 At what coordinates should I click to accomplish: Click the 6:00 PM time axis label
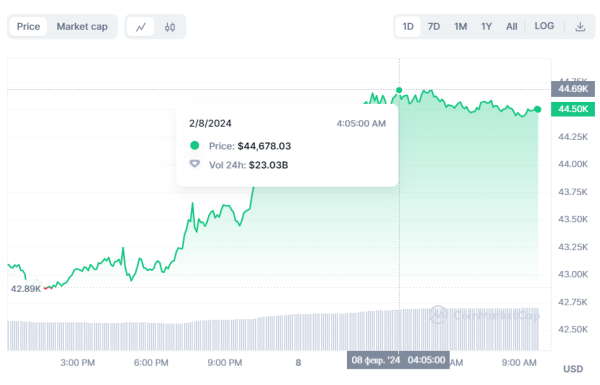pos(151,362)
